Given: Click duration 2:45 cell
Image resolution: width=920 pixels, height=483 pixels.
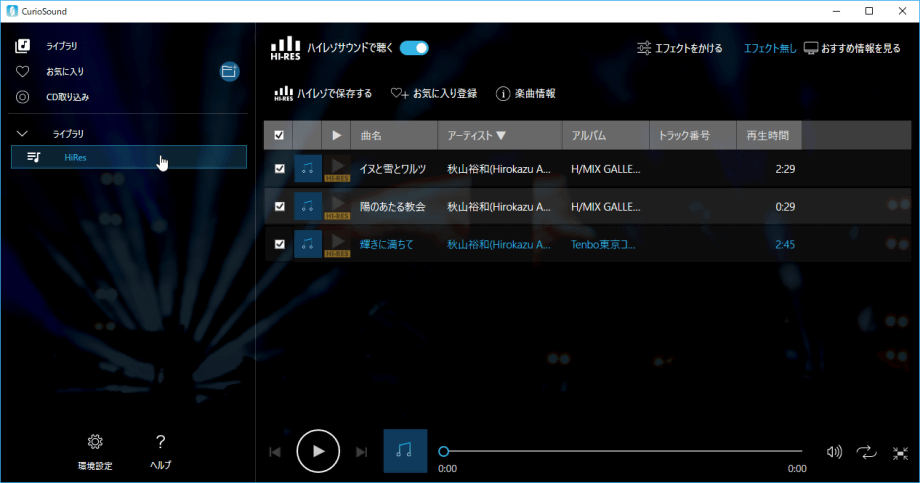Looking at the screenshot, I should (x=785, y=244).
